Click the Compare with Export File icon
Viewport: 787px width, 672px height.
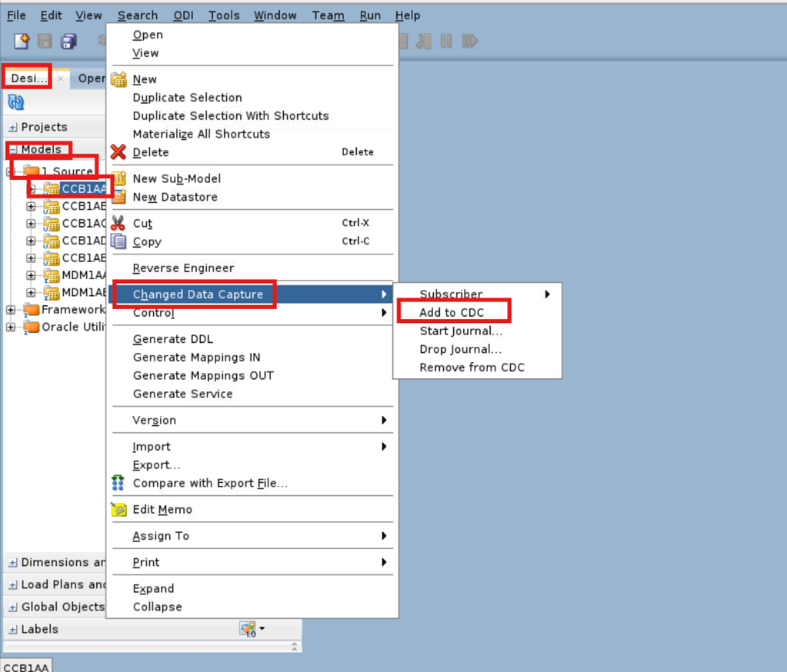(117, 483)
